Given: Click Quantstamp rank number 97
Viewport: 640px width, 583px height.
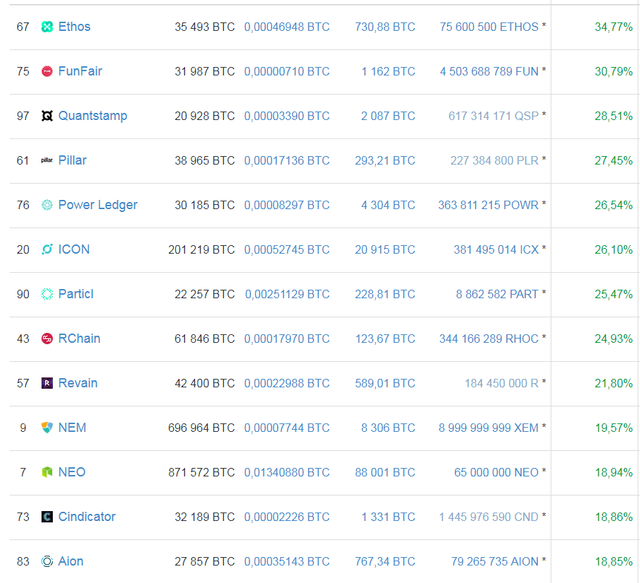Looking at the screenshot, I should [23, 116].
